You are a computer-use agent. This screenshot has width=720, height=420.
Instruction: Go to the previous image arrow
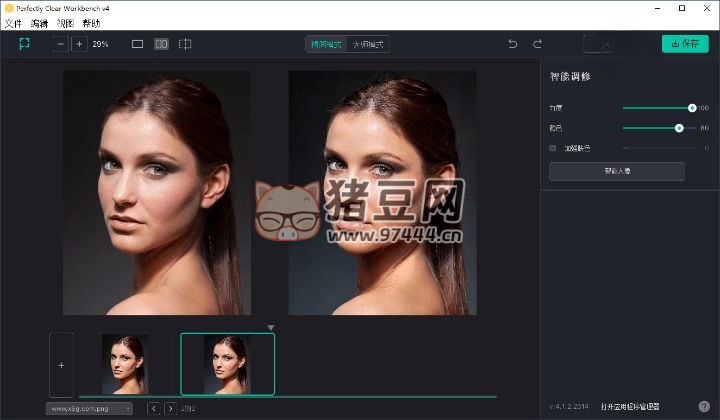click(x=153, y=408)
